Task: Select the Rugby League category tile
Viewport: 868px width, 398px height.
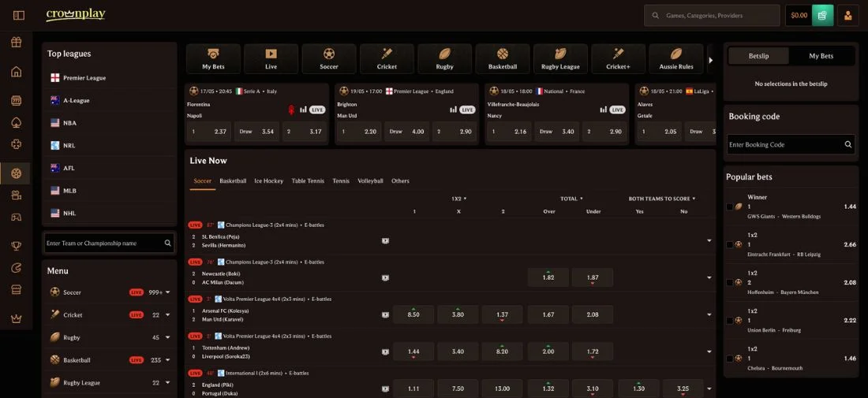Action: pyautogui.click(x=560, y=58)
